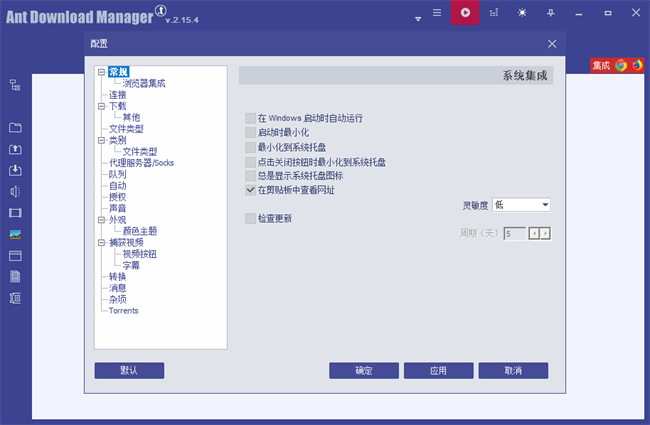Enable 检查更新 checkbox
650x425 pixels.
click(x=250, y=218)
